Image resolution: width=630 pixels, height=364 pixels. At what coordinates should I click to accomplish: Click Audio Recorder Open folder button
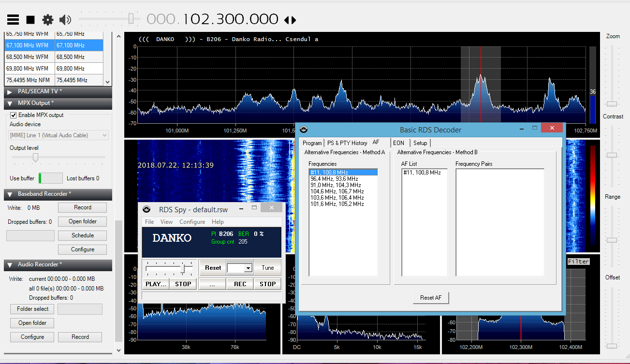coord(32,323)
